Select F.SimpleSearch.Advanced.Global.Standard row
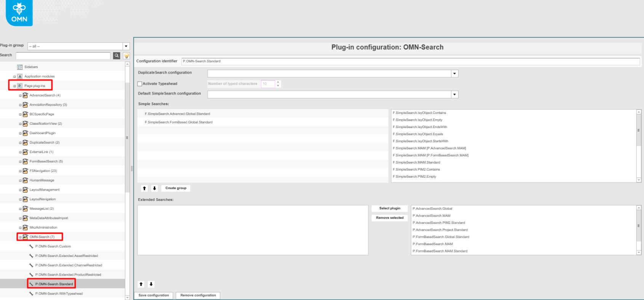The image size is (644, 300). point(263,114)
